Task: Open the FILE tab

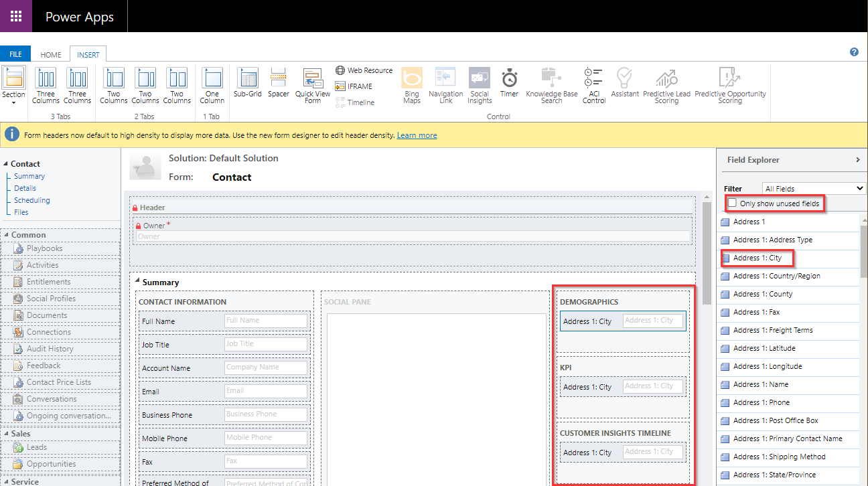Action: [15, 54]
